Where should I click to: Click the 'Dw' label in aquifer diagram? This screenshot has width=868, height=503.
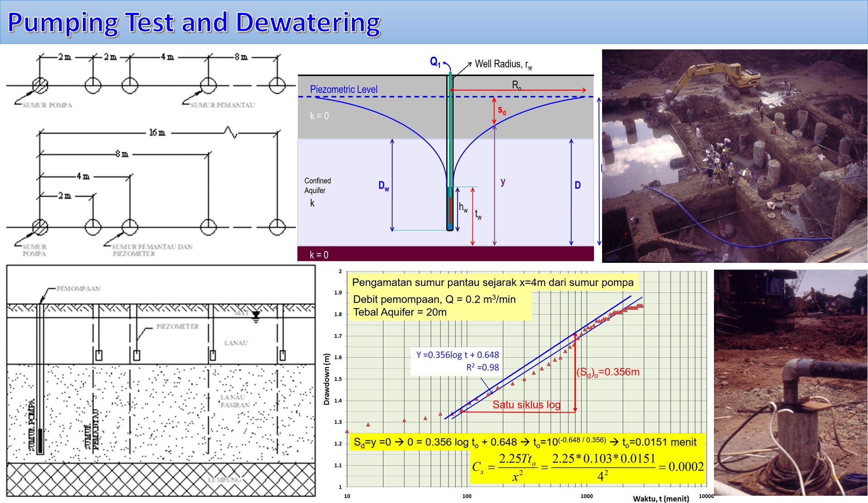click(x=384, y=186)
